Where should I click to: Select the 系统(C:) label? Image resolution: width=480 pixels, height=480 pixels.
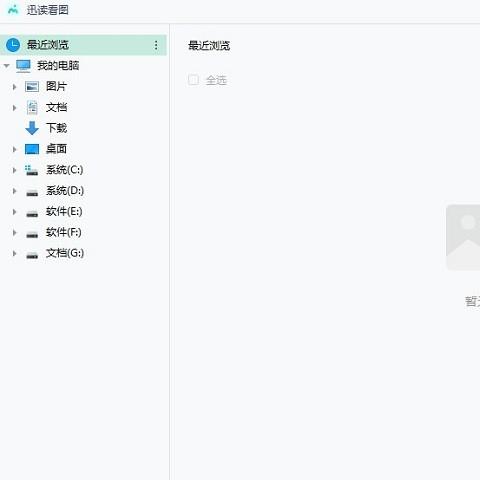tap(65, 170)
